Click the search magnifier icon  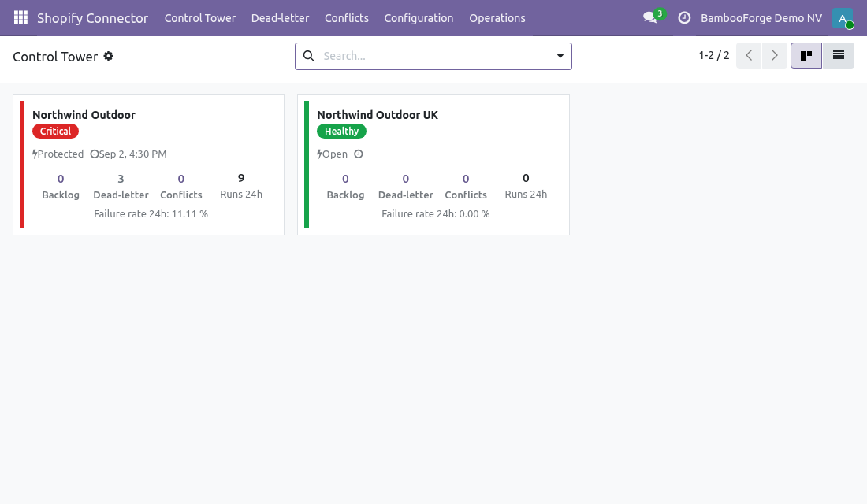(x=309, y=56)
